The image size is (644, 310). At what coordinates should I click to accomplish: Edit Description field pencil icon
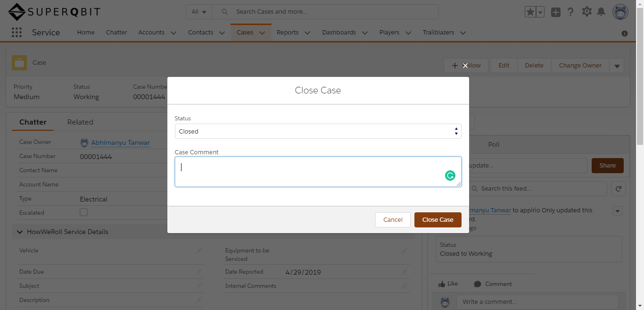[x=199, y=300]
